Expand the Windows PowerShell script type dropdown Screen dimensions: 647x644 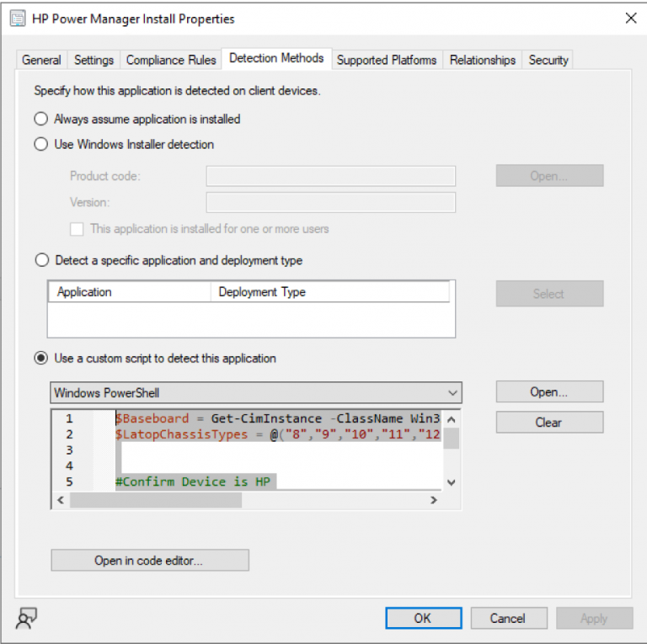[256, 392]
